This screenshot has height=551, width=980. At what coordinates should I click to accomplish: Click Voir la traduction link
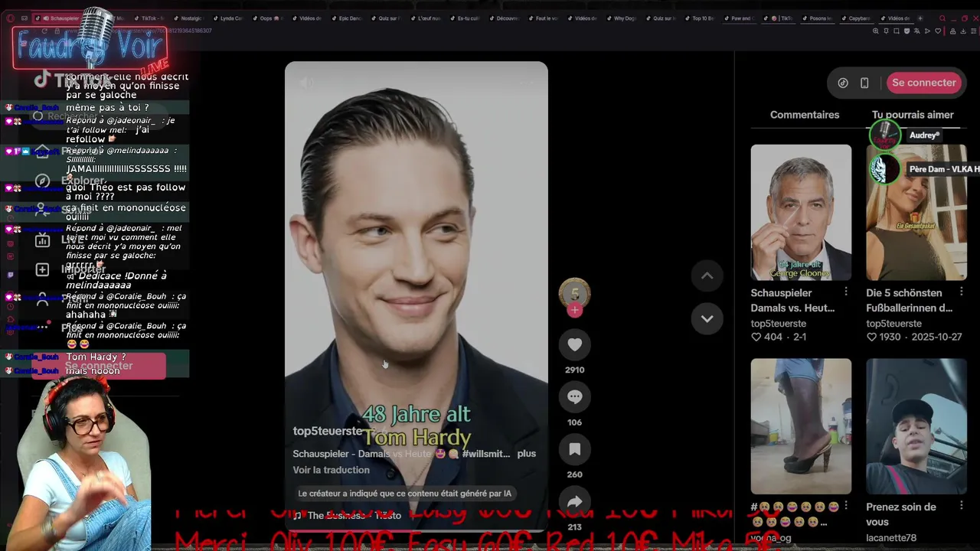point(331,470)
